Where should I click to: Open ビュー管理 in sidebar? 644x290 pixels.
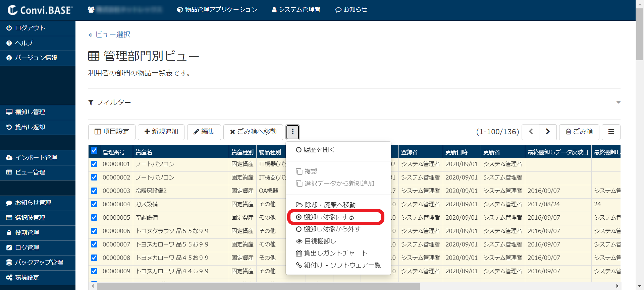(x=38, y=172)
